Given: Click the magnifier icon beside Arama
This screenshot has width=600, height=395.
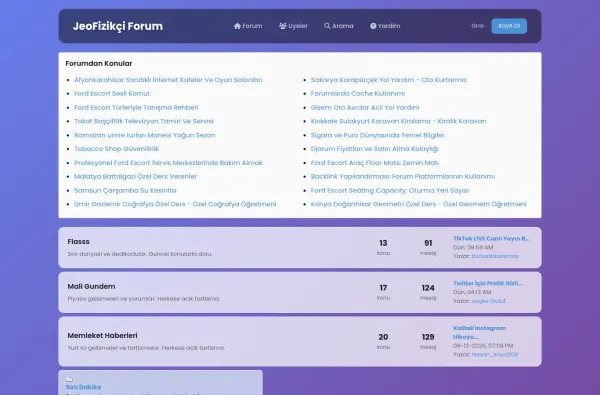Looking at the screenshot, I should pyautogui.click(x=327, y=26).
